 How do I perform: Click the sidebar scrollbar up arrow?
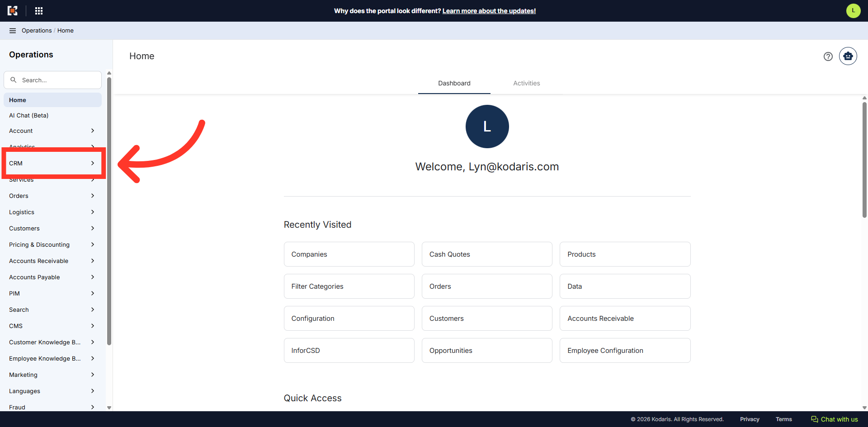click(x=109, y=73)
